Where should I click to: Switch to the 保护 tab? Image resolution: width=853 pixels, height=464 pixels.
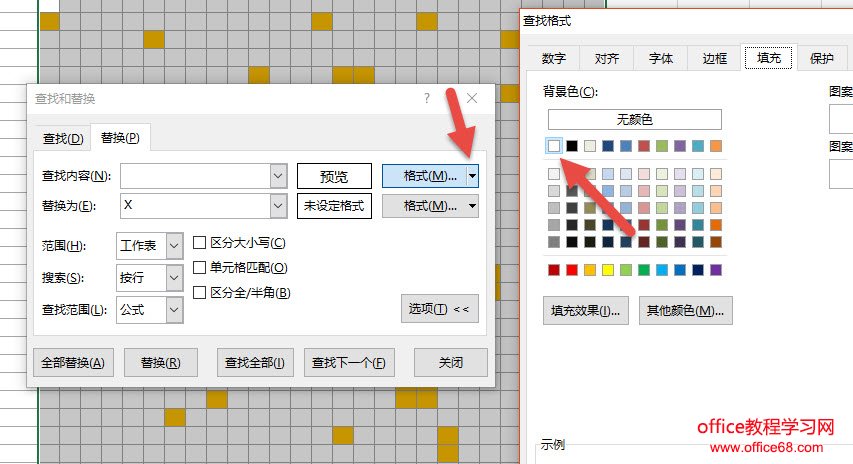click(x=821, y=58)
